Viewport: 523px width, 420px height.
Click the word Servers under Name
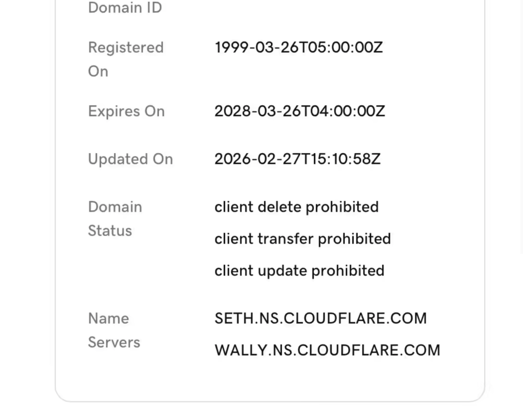pyautogui.click(x=114, y=342)
